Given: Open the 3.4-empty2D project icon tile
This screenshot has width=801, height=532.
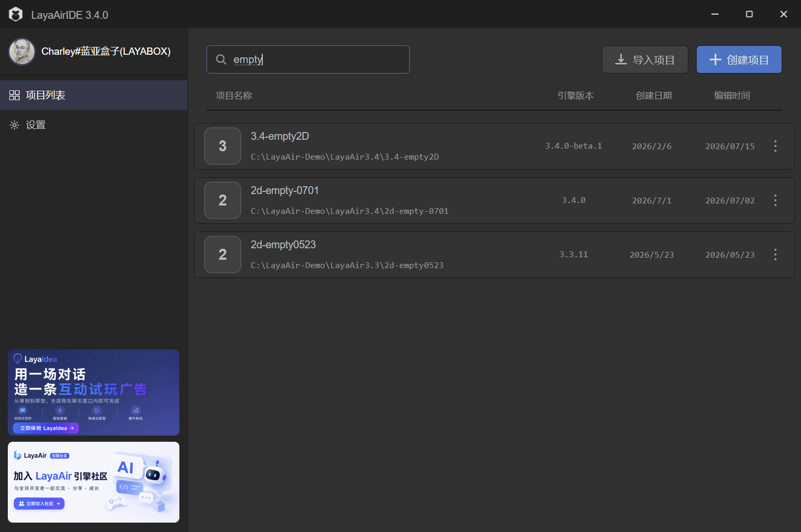Looking at the screenshot, I should (x=223, y=146).
